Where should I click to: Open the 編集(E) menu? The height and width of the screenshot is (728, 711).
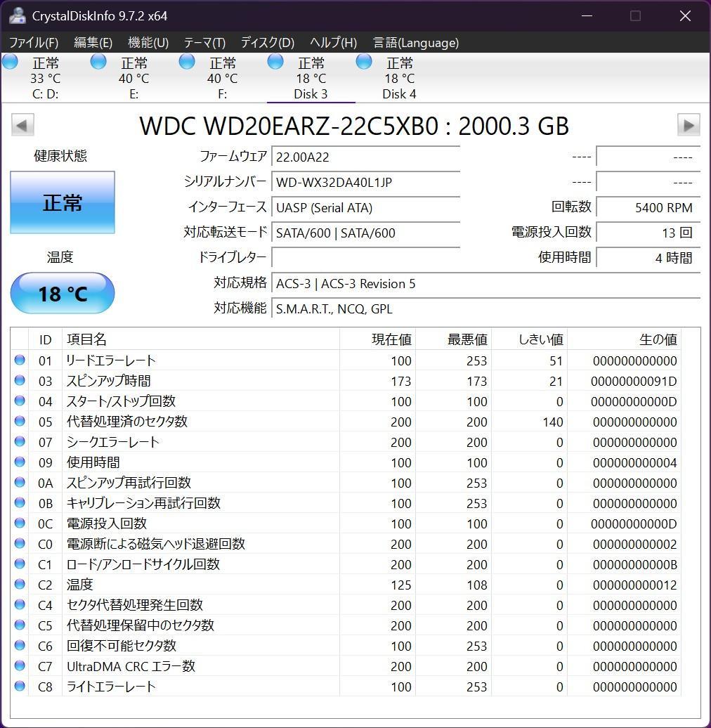[x=93, y=43]
